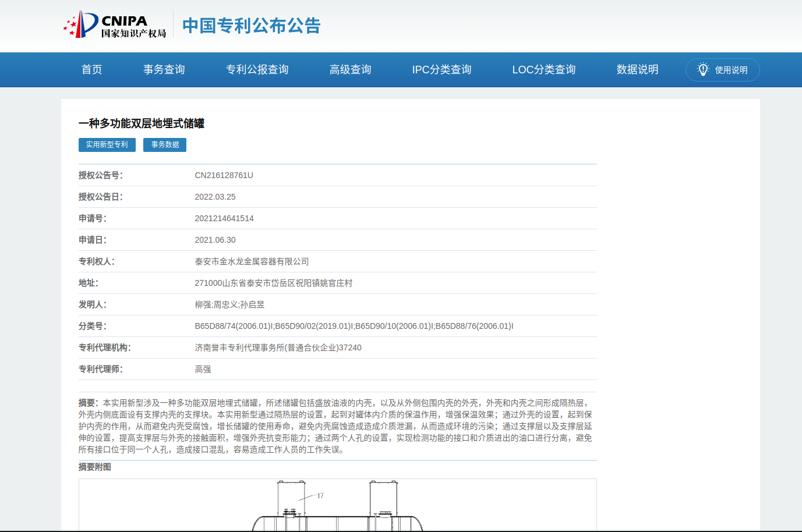Image resolution: width=802 pixels, height=532 pixels.
Task: Click the abstract drawing of the tank
Action: click(x=338, y=505)
